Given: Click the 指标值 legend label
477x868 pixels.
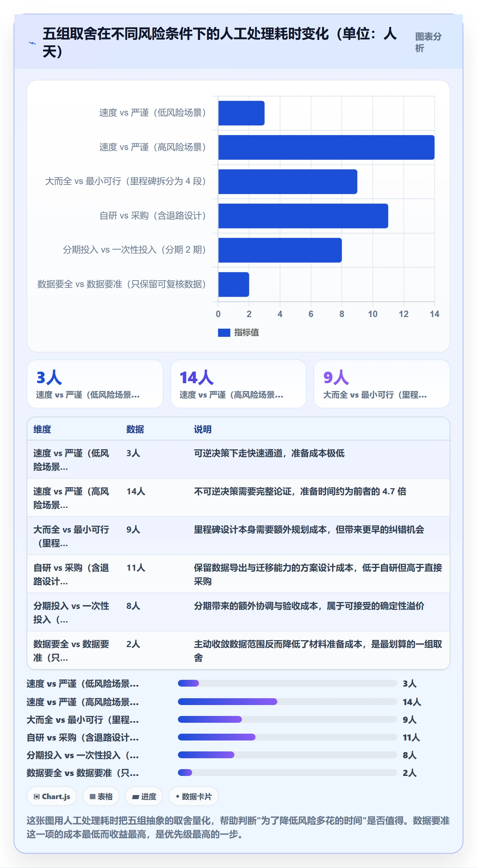Looking at the screenshot, I should (246, 332).
